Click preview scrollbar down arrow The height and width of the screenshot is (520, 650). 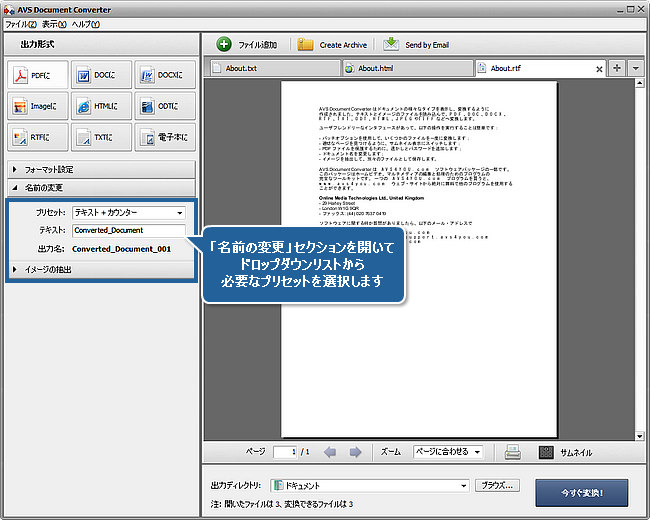(x=640, y=436)
